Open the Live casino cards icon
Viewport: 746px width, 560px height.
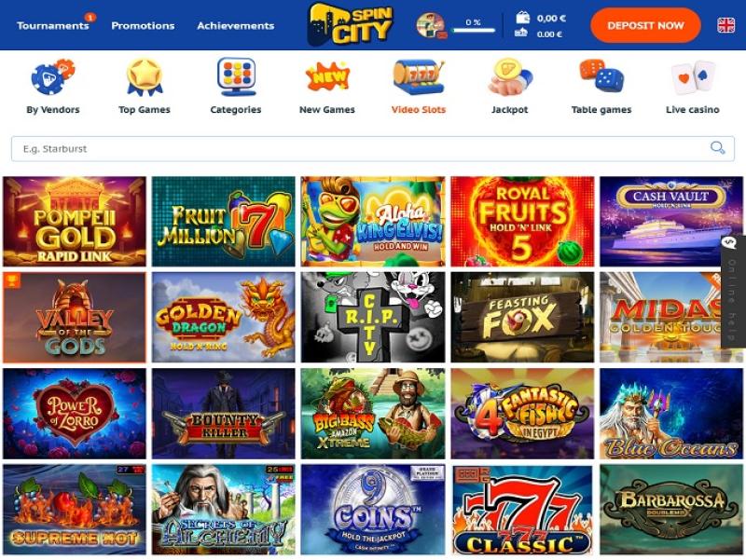tap(693, 77)
